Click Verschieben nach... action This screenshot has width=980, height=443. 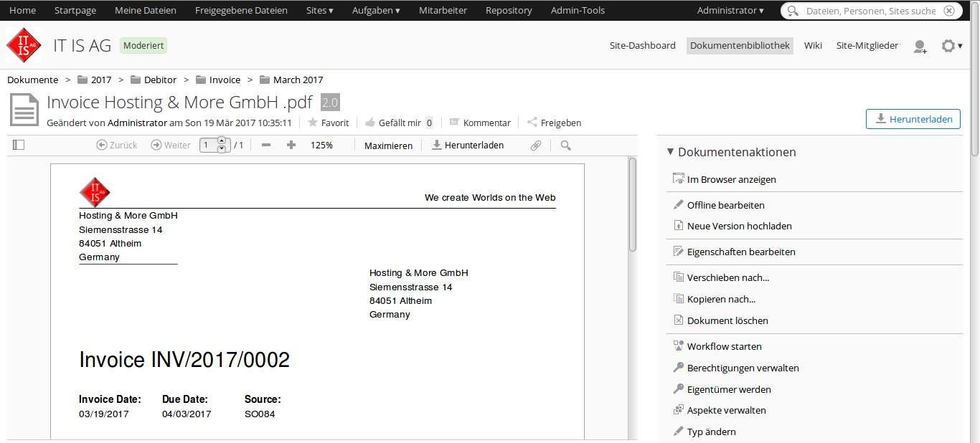[x=727, y=277]
